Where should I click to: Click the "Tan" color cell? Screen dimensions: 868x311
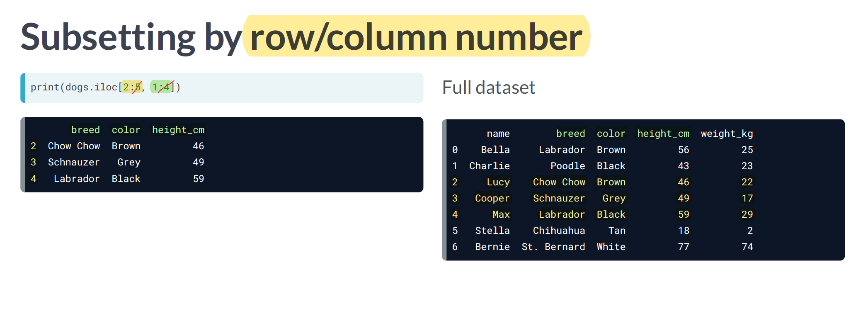coord(617,231)
